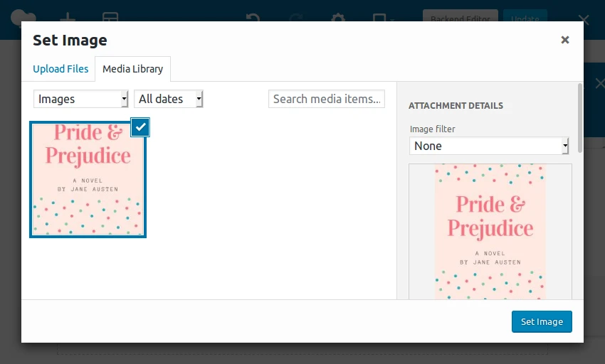
Task: Click the redo icon in editor toolbar
Action: coord(296,17)
